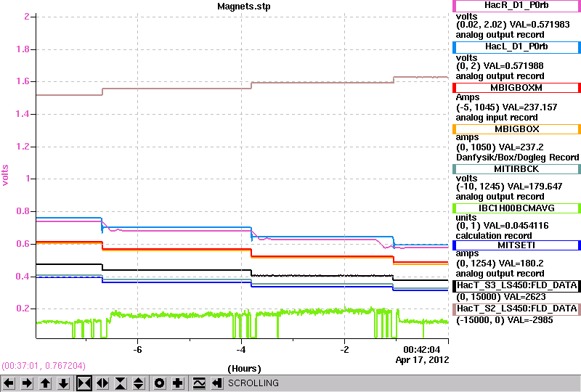The height and width of the screenshot is (392, 581).
Task: Click the (-10, 1245) VAL=179.647 readout
Action: (509, 187)
